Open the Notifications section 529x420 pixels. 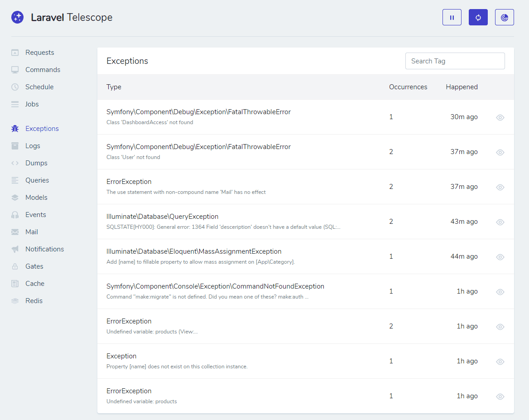click(x=44, y=249)
